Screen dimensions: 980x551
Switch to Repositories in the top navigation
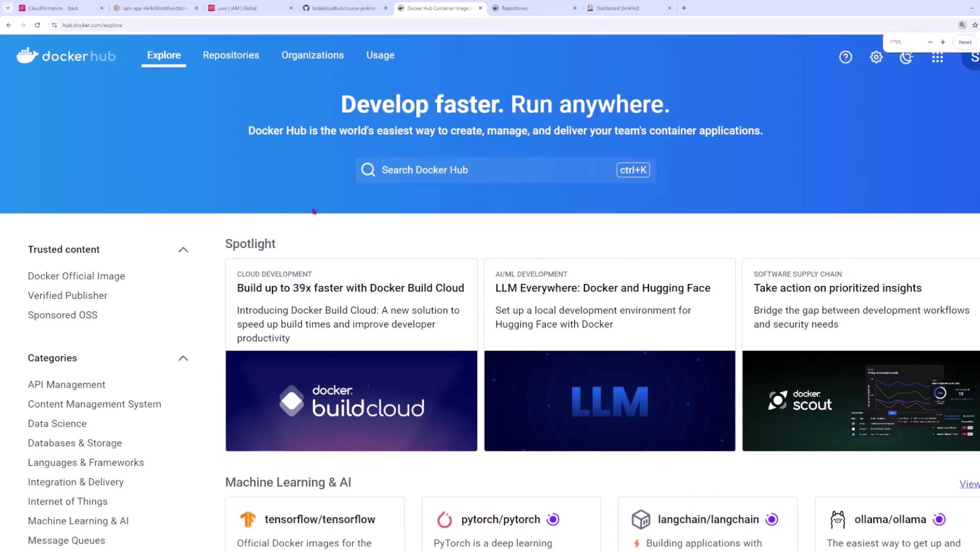point(231,55)
